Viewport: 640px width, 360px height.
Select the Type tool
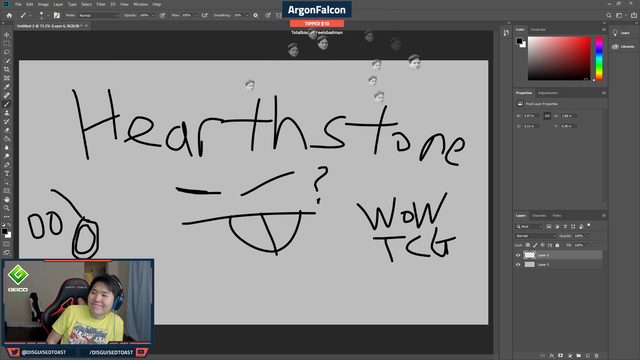coord(7,173)
